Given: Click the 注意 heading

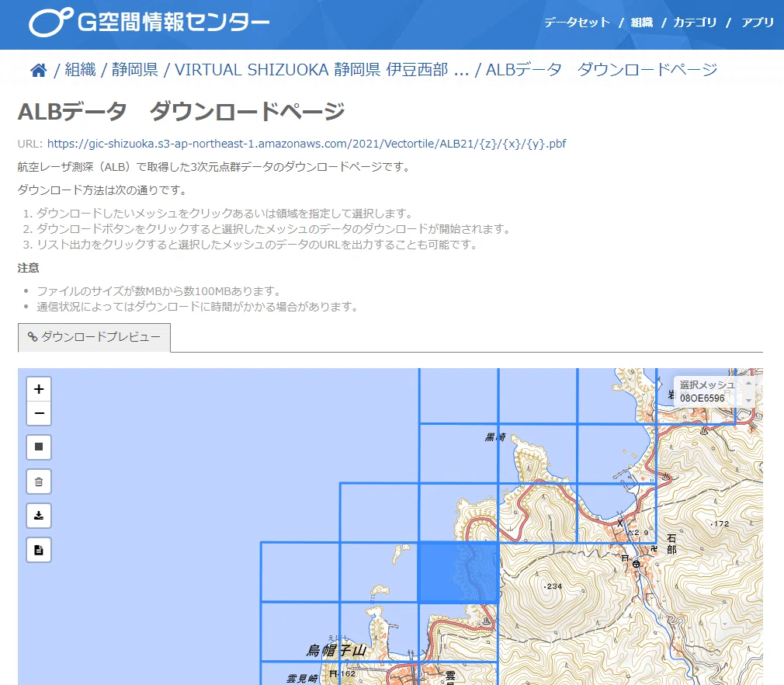Looking at the screenshot, I should pos(29,268).
